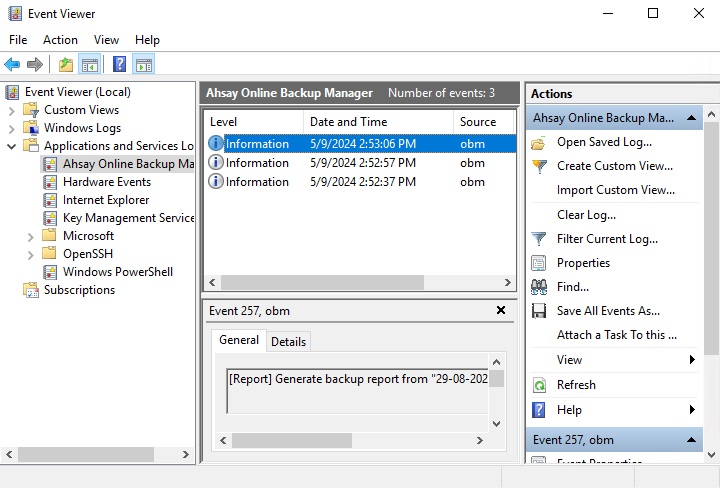720x488 pixels.
Task: Open the View submenu arrow in Actions
Action: pyautogui.click(x=692, y=359)
